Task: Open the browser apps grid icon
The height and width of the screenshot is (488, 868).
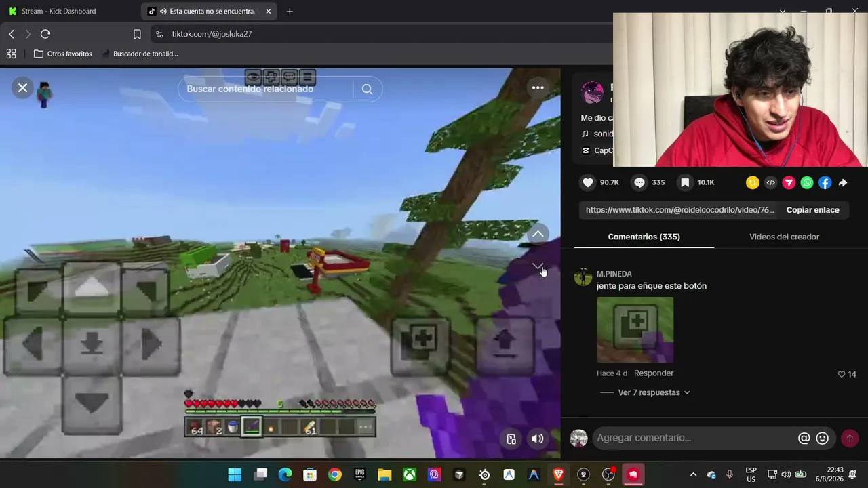Action: pos(11,54)
